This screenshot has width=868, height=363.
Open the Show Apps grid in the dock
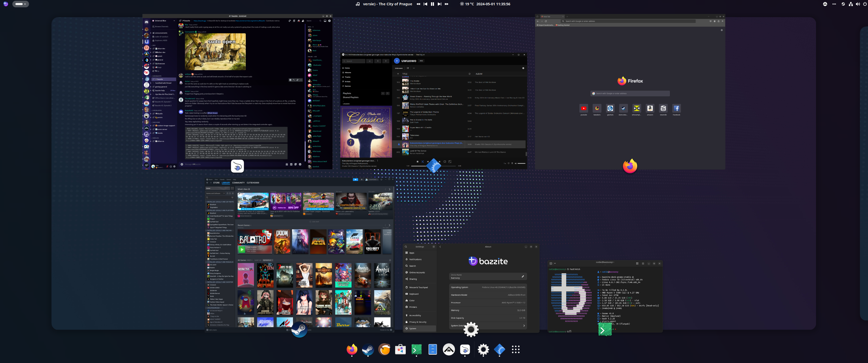(x=515, y=350)
